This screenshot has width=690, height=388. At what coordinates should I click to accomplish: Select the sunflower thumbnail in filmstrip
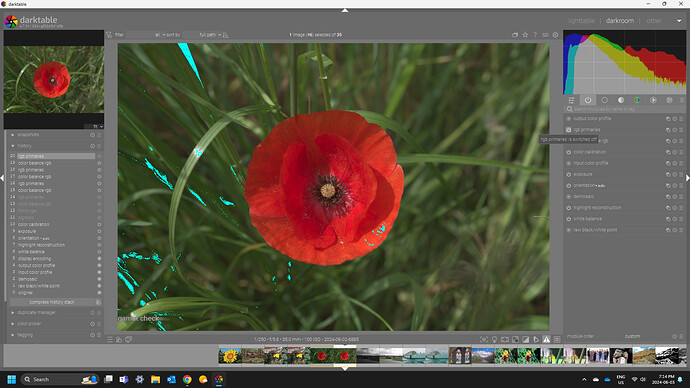(230, 355)
